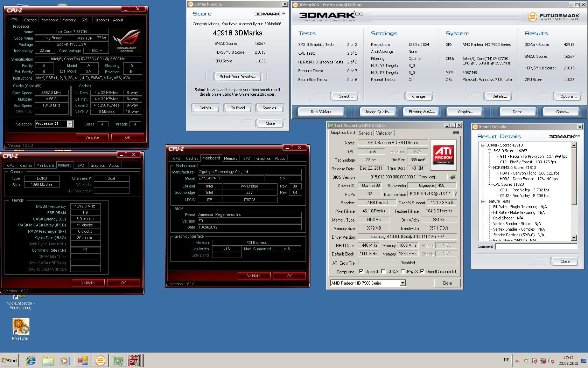
Task: Open the Image Quality settings button
Action: (379, 112)
